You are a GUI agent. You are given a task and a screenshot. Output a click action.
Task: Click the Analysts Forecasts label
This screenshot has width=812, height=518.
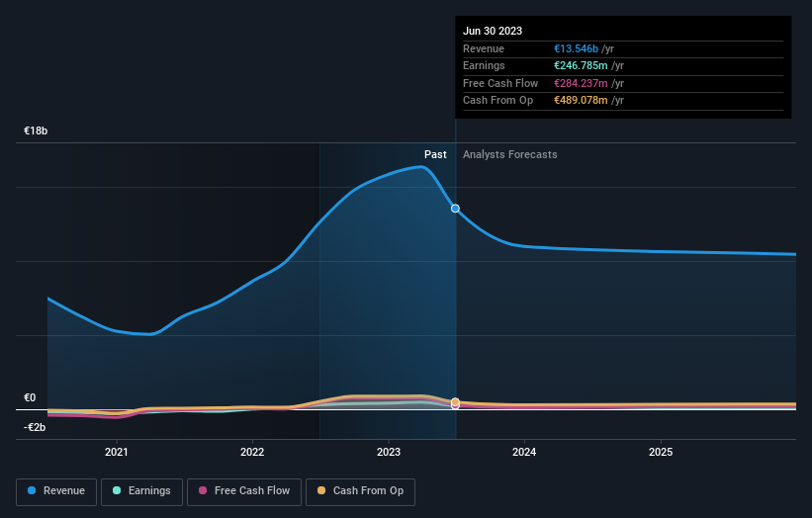coord(510,155)
